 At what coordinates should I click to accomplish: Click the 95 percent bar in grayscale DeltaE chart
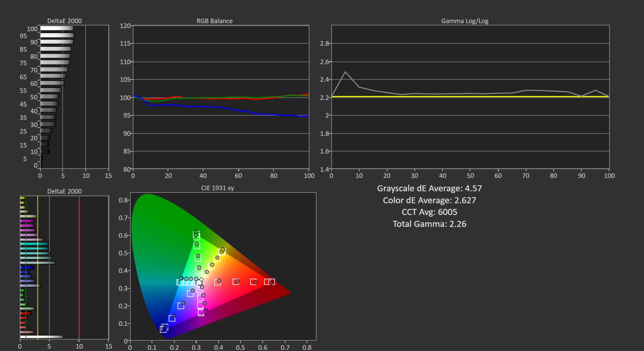click(57, 36)
